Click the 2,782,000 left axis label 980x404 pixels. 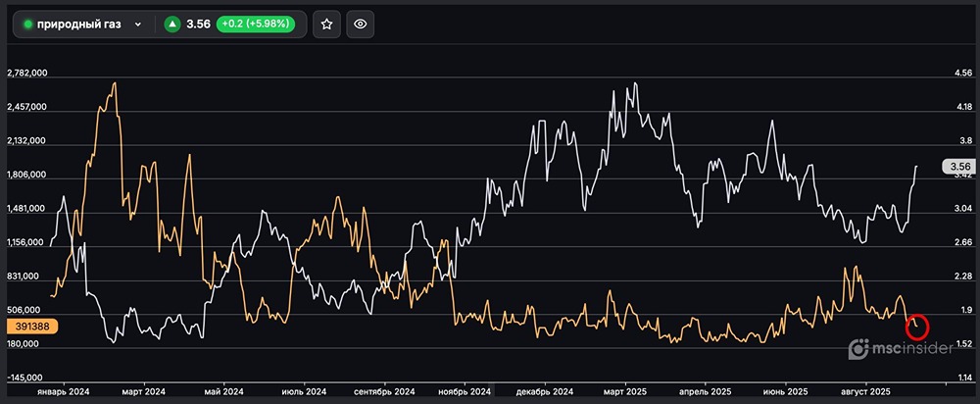(x=27, y=75)
